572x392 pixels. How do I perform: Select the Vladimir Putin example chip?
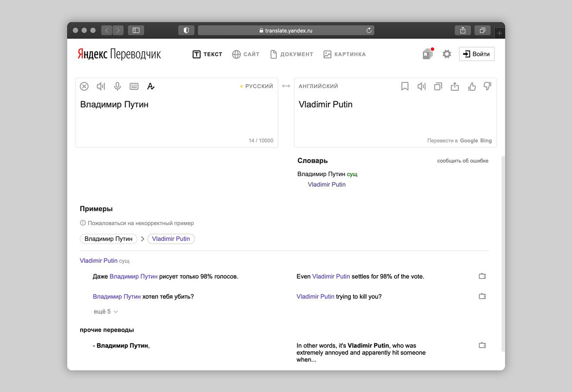pos(171,239)
